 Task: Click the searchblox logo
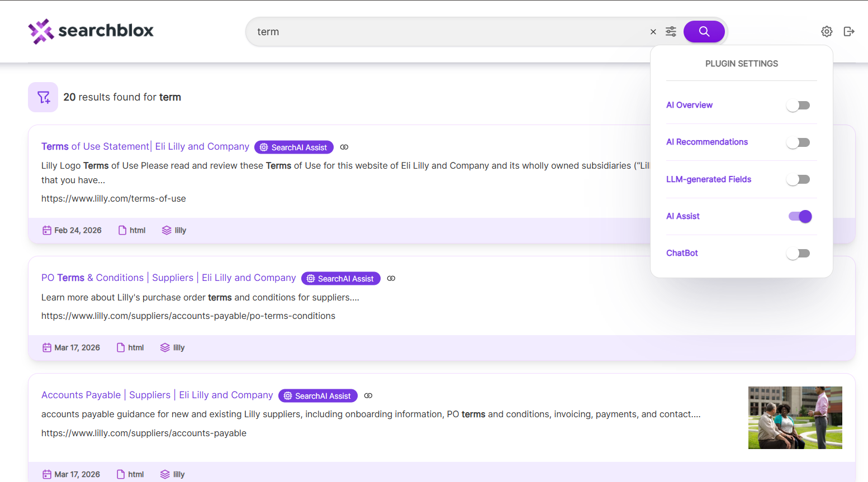[x=91, y=31]
